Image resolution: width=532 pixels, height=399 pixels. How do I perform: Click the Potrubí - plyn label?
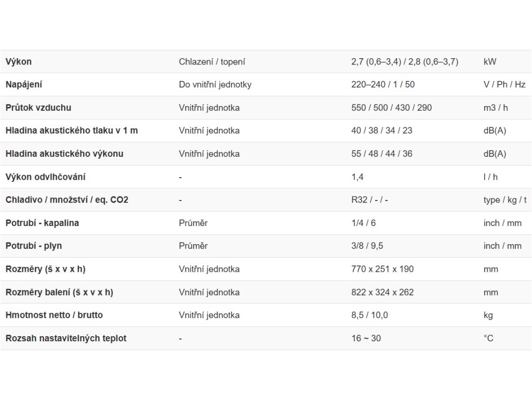coord(34,246)
